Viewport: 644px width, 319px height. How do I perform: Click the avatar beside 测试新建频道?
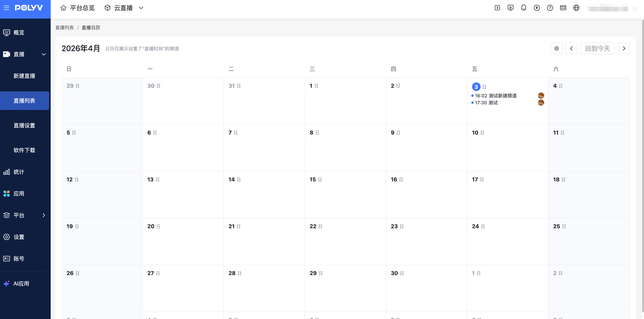[541, 96]
